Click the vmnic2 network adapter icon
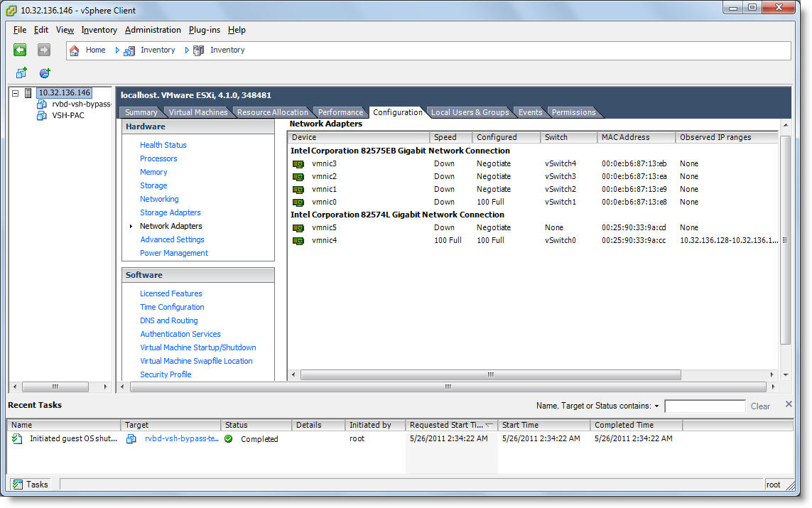This screenshot has height=508, width=812. click(298, 177)
